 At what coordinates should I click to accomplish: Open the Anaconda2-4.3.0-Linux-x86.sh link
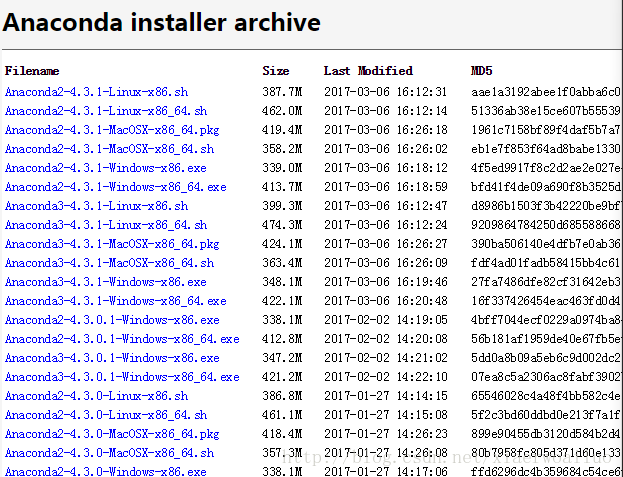click(97, 396)
